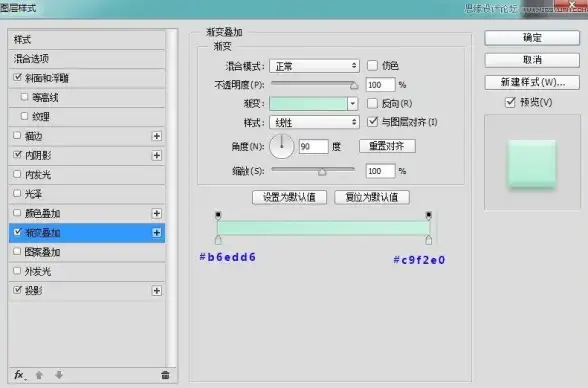588x388 pixels.
Task: Click scale value field 100
Action: 380,171
